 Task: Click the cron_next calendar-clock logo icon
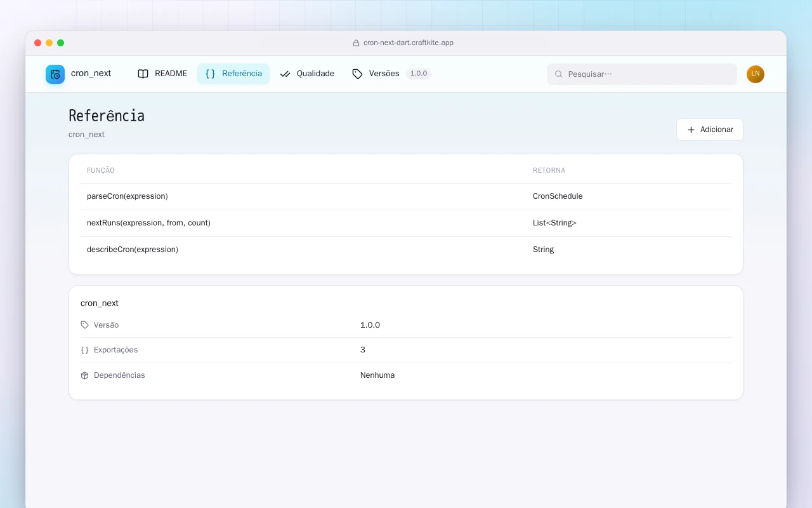[x=55, y=74]
